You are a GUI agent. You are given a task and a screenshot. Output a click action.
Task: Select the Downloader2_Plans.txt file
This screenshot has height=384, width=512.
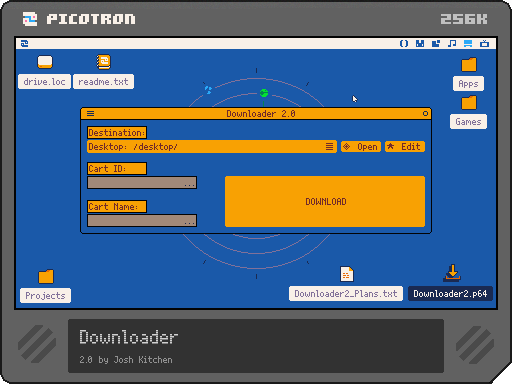pos(346,284)
